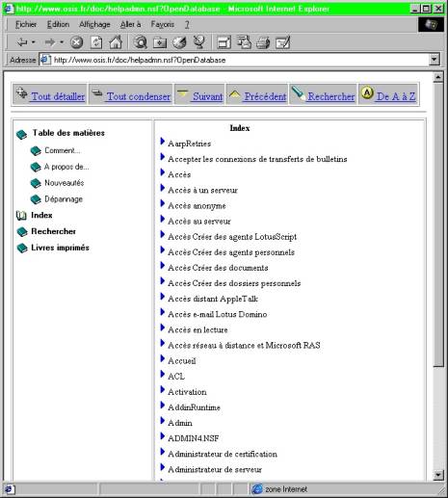
Task: Open the address bar dropdown arrow
Action: pos(435,60)
